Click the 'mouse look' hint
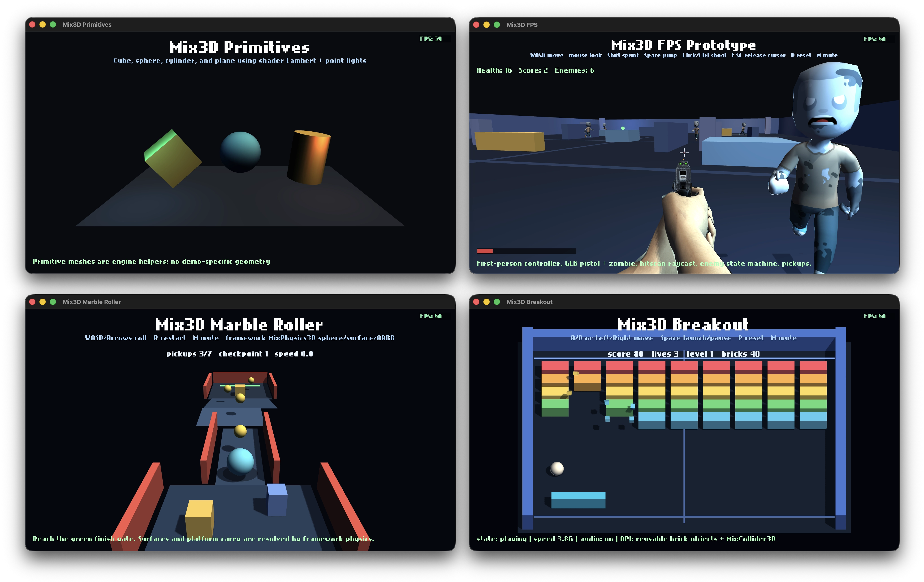The width and height of the screenshot is (924, 582). click(585, 55)
